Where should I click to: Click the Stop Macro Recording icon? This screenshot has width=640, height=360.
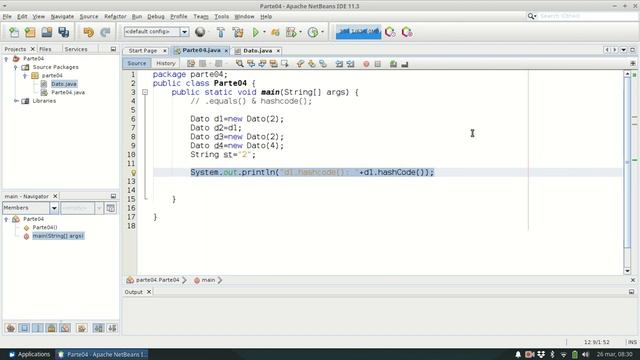378,64
